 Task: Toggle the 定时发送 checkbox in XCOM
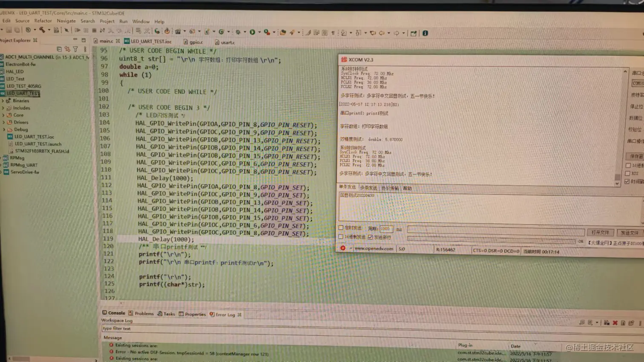coord(341,228)
